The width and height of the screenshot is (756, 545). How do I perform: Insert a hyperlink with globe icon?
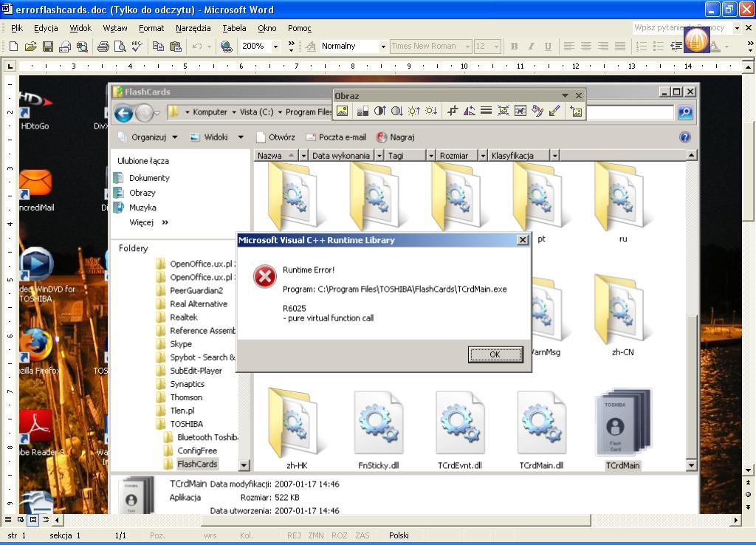(226, 47)
